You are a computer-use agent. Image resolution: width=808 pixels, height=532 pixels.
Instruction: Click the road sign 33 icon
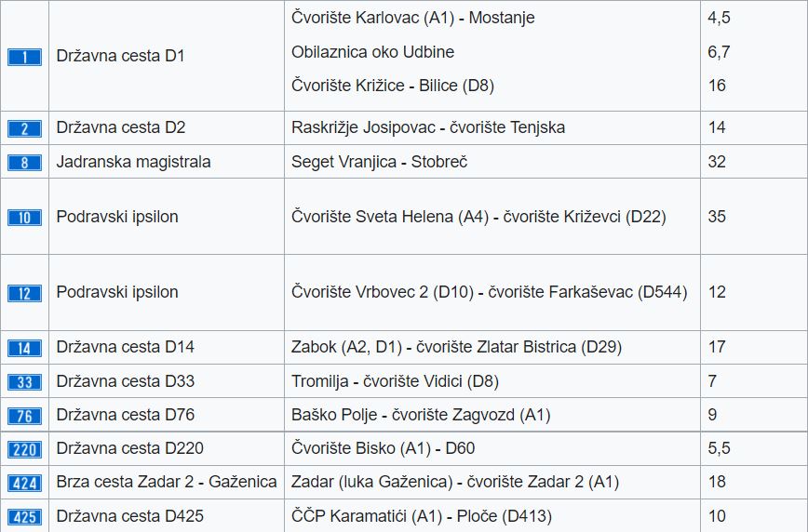click(x=24, y=382)
